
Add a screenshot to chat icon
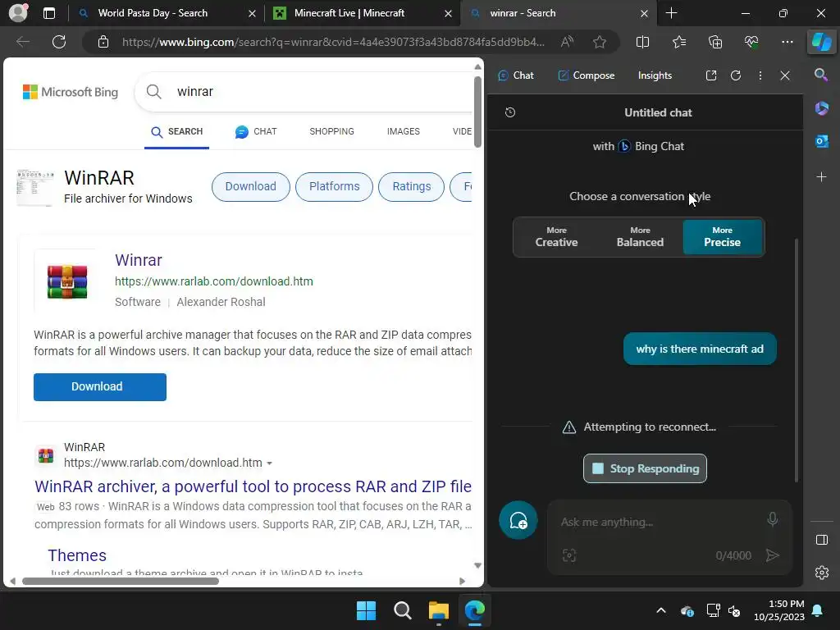coord(569,555)
